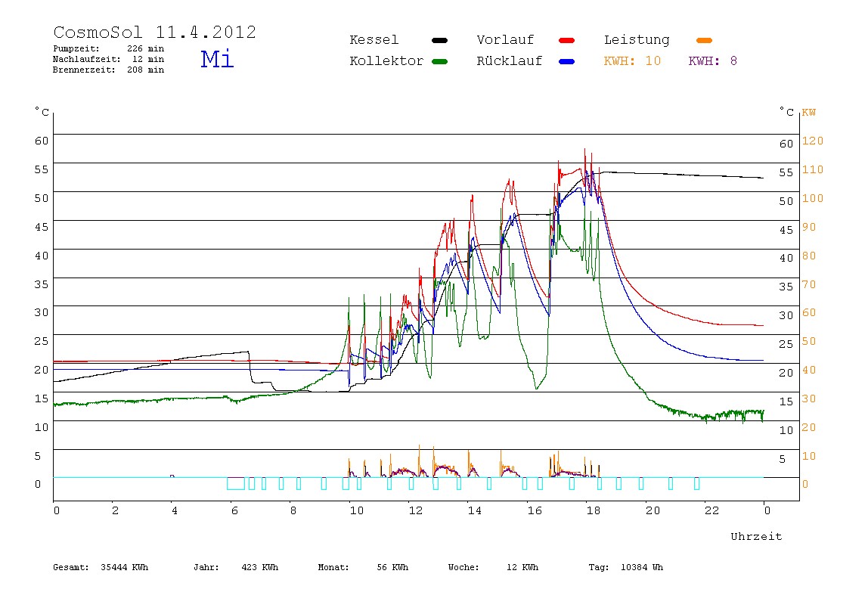Click the 'Pumpzeit:' label
Viewport: 868px width, 614px height.
coord(76,48)
